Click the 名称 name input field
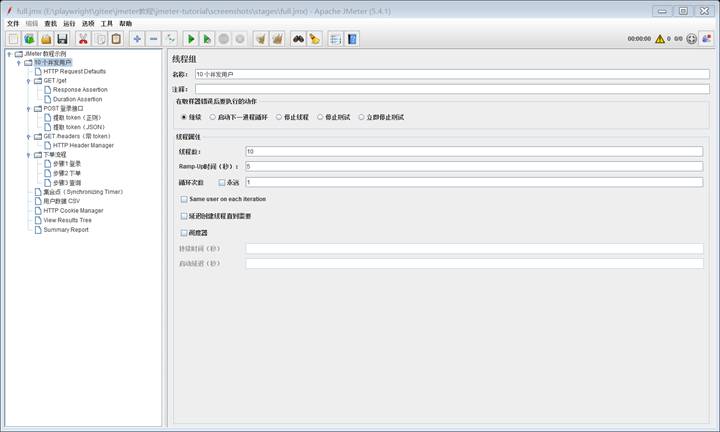This screenshot has height=432, width=720. click(452, 74)
